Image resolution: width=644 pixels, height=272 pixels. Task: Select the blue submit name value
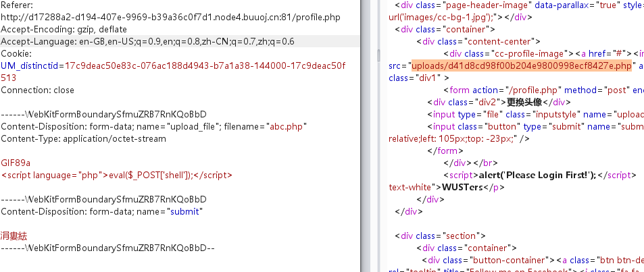pos(184,212)
